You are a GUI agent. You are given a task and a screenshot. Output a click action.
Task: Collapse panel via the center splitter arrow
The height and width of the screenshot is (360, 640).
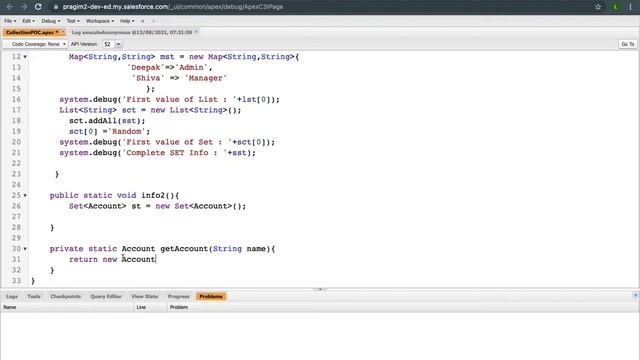click(320, 289)
